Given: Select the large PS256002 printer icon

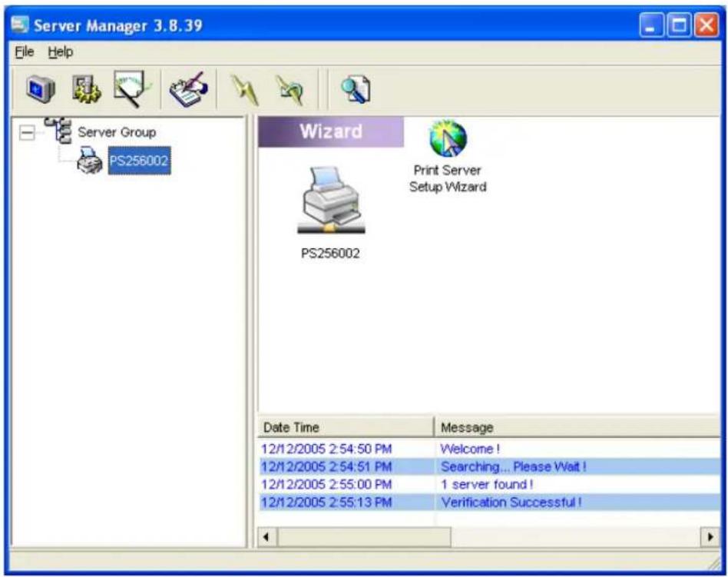Looking at the screenshot, I should click(331, 201).
